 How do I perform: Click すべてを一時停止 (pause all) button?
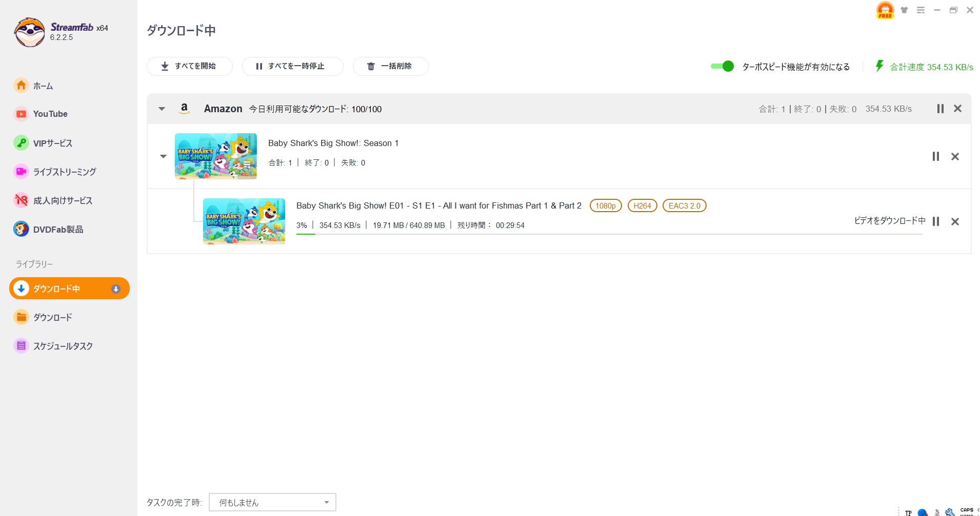point(292,66)
